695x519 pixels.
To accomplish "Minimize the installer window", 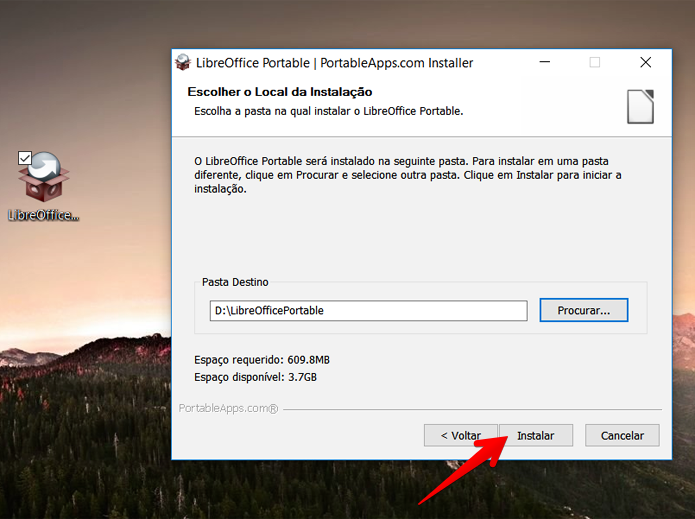I will 545,62.
